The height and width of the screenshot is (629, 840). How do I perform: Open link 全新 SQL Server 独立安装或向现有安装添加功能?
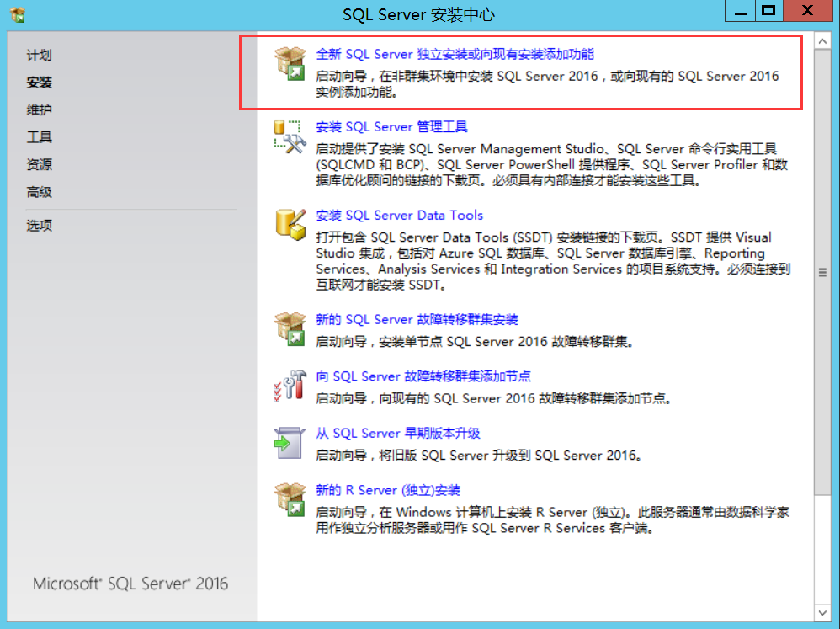[455, 54]
